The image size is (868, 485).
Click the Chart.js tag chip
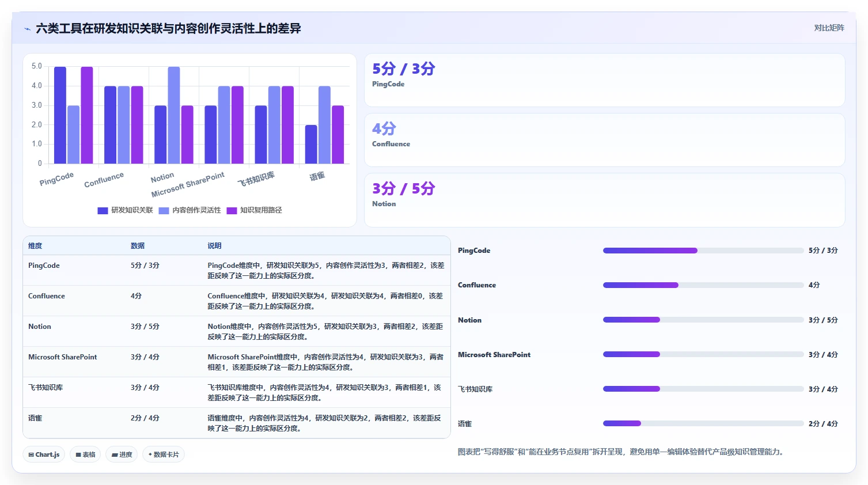(x=44, y=454)
